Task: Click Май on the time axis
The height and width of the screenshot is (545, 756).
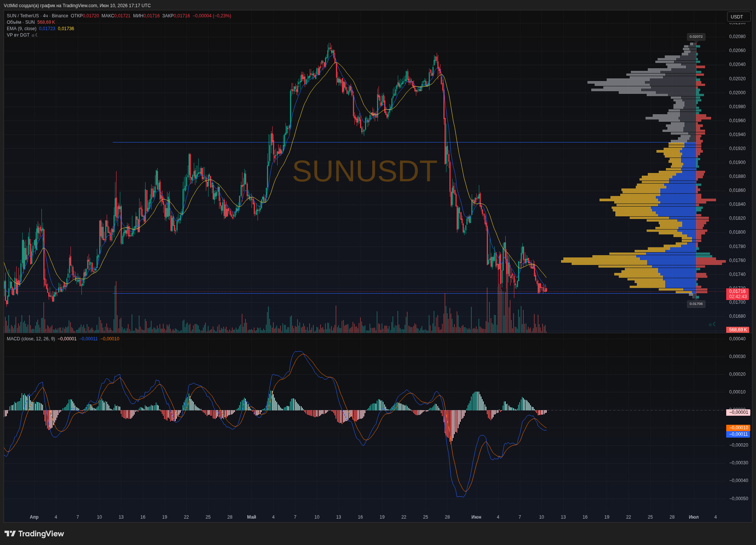Action: 251,517
